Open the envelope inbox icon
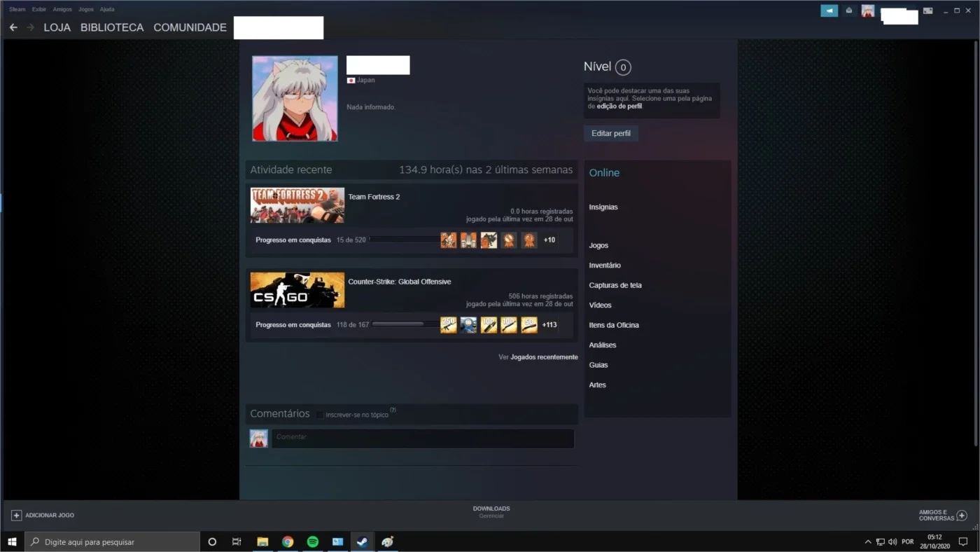Image resolution: width=980 pixels, height=552 pixels. tap(849, 11)
